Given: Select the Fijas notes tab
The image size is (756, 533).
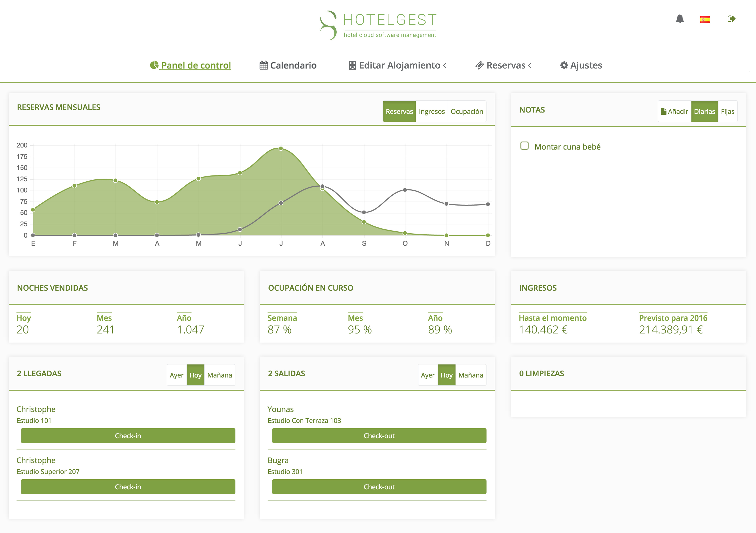Looking at the screenshot, I should 727,112.
